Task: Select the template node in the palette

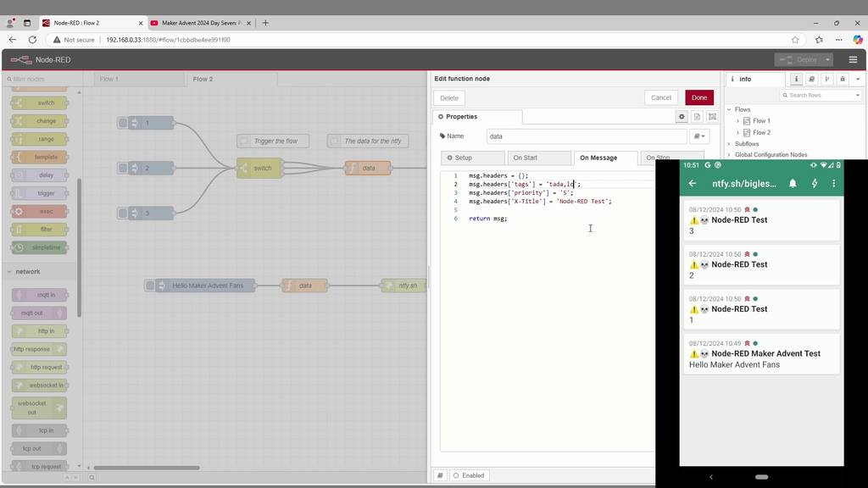Action: (39, 157)
